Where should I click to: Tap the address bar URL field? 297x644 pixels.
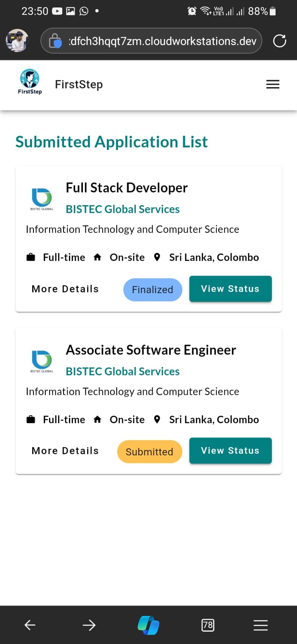[x=161, y=41]
